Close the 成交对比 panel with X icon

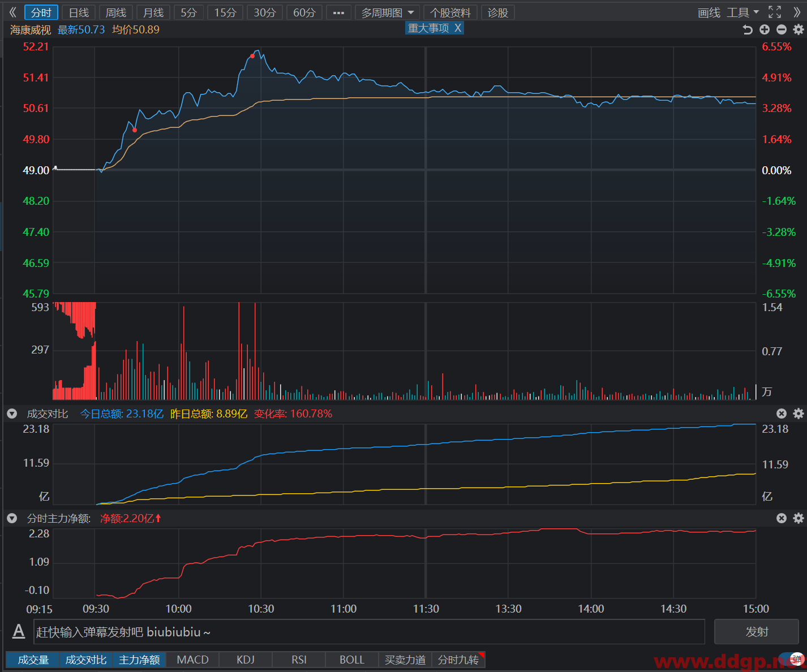click(x=782, y=413)
